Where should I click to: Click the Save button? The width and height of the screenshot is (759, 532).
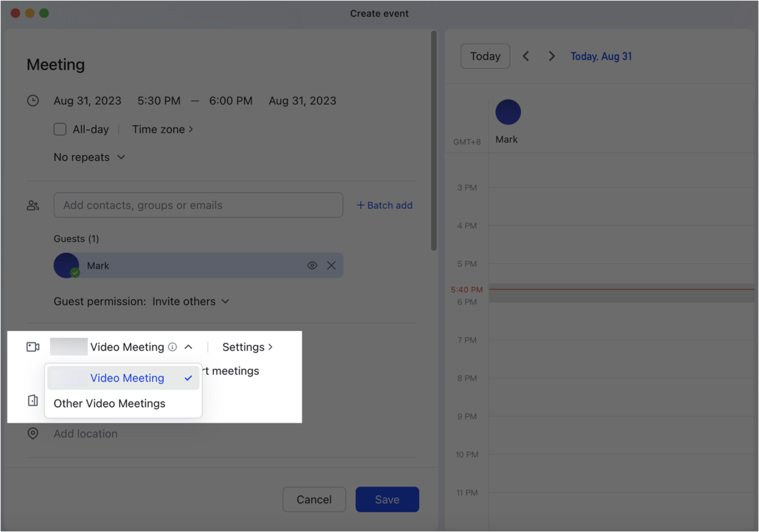(387, 499)
